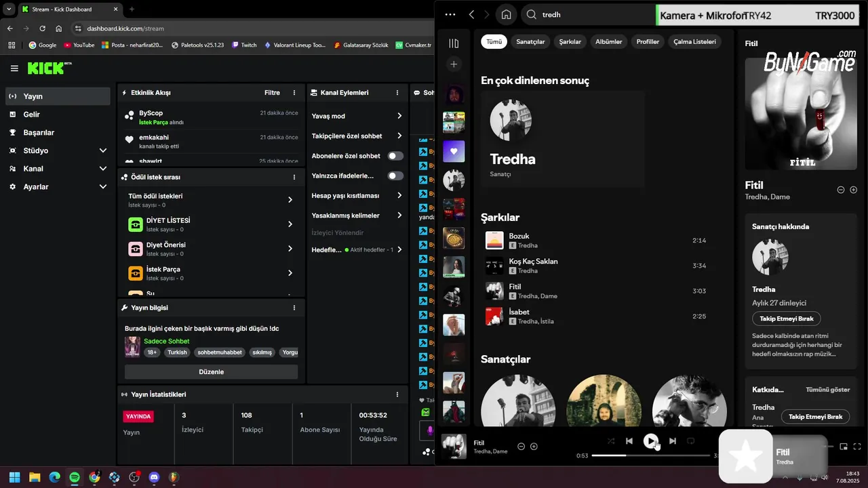Open the Kick hamburger menu icon
This screenshot has width=868, height=488.
point(14,68)
